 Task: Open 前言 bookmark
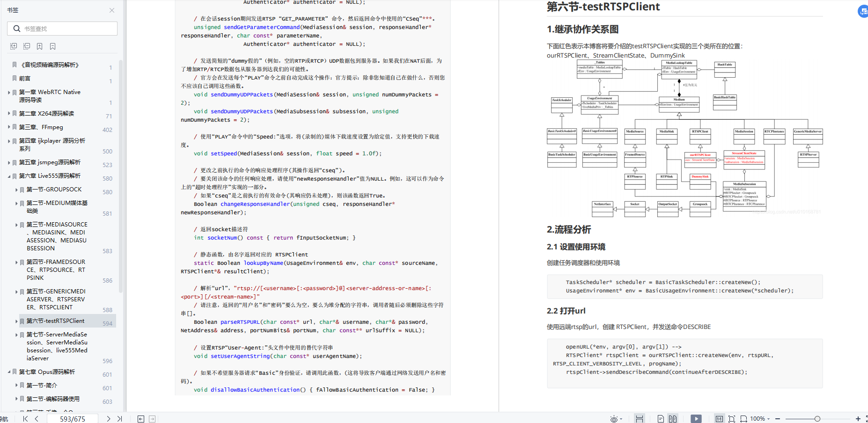[25, 79]
